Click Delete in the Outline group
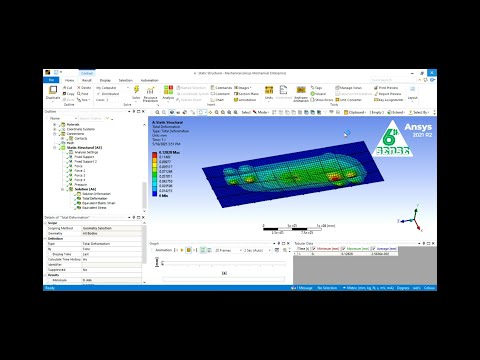480x360 pixels. point(84,88)
